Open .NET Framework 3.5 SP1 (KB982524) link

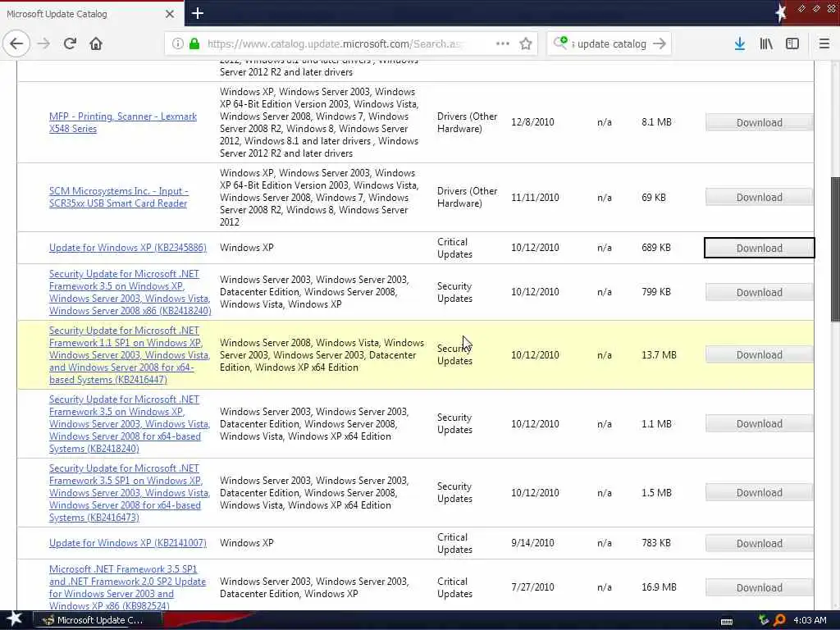click(127, 587)
